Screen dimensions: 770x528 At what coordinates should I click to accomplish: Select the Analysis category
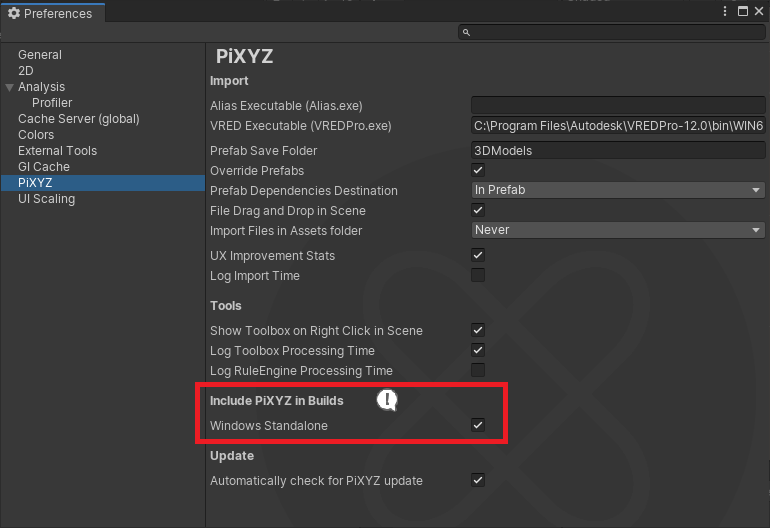click(42, 87)
